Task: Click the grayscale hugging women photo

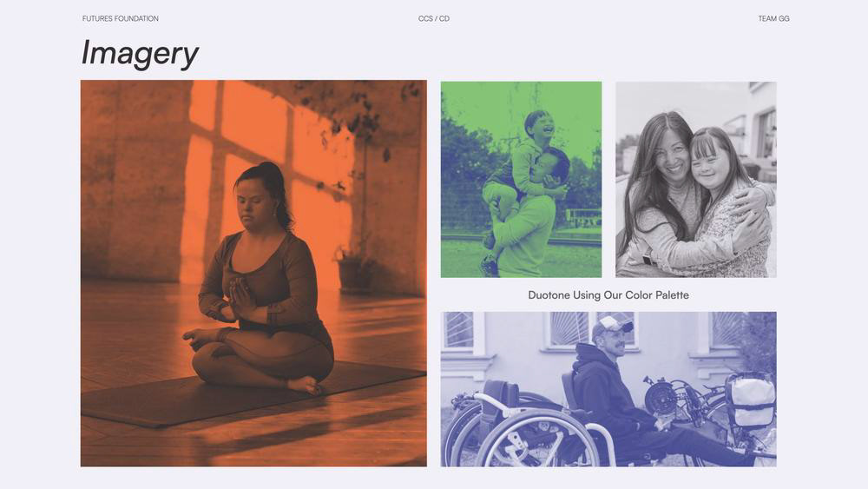Action: (x=696, y=180)
